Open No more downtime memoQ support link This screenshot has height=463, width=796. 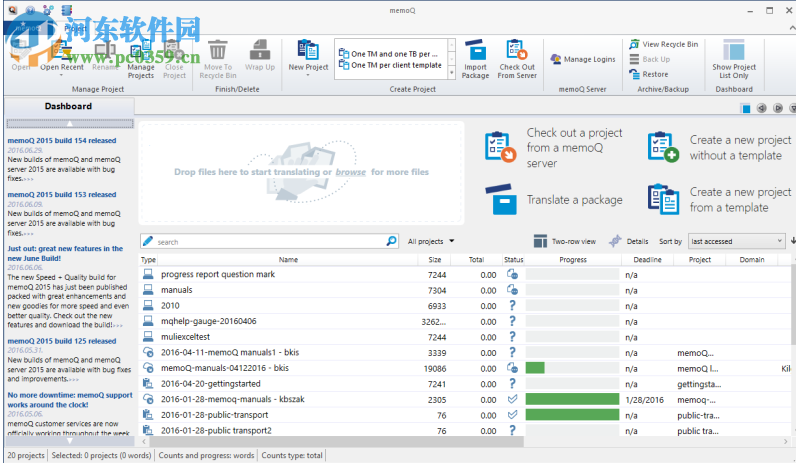(70, 400)
